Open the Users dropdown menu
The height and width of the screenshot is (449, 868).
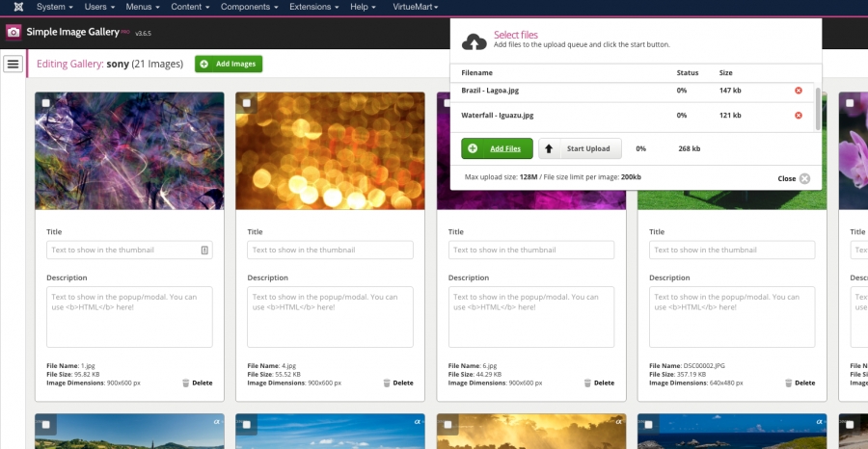(99, 7)
